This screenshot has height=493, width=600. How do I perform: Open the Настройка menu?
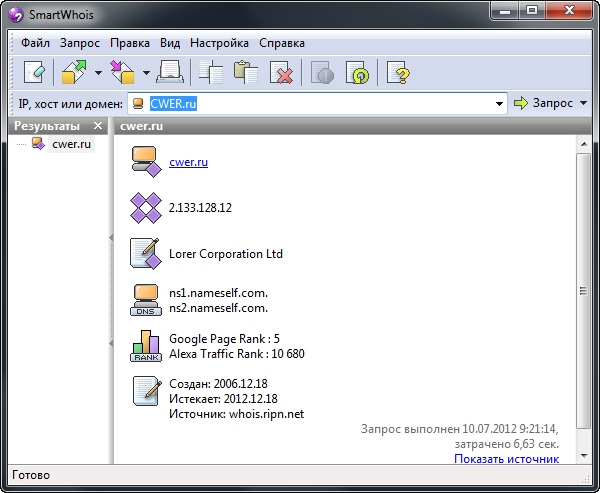(219, 43)
